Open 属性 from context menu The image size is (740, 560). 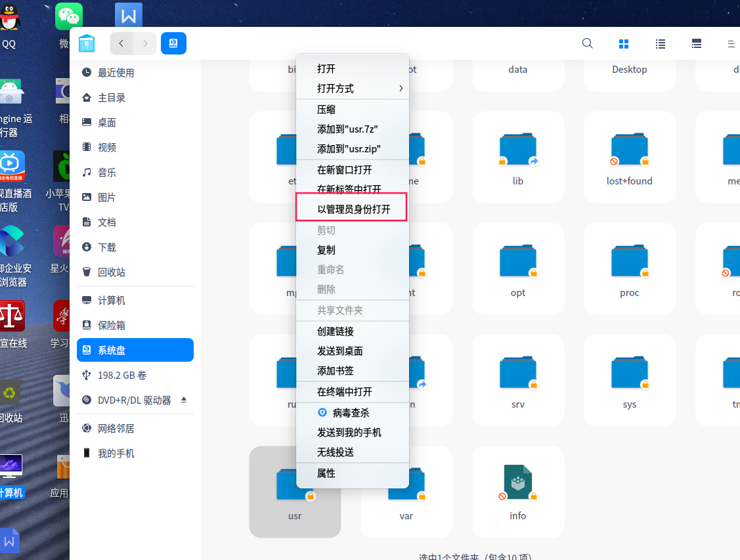pos(352,473)
